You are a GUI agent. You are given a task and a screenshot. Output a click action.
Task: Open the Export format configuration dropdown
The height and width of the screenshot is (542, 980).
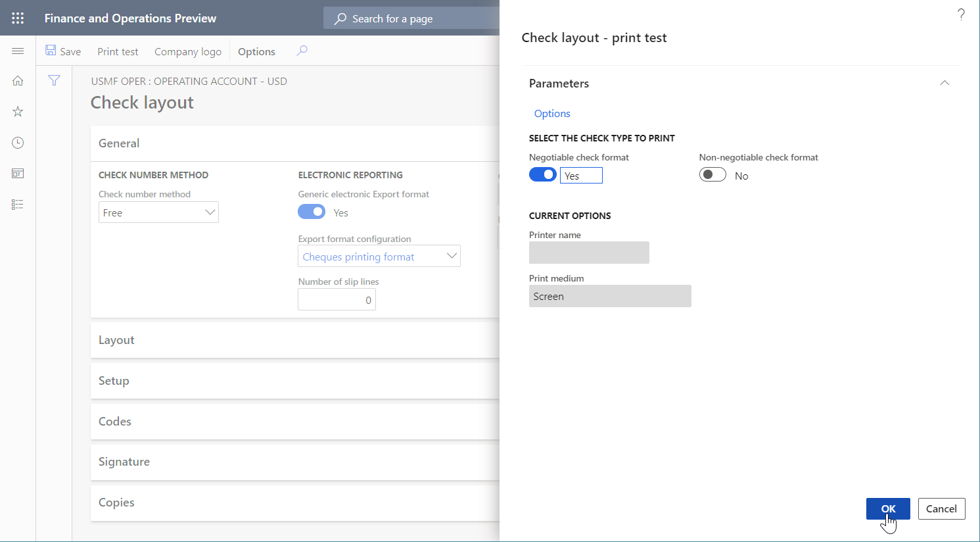pyautogui.click(x=452, y=256)
